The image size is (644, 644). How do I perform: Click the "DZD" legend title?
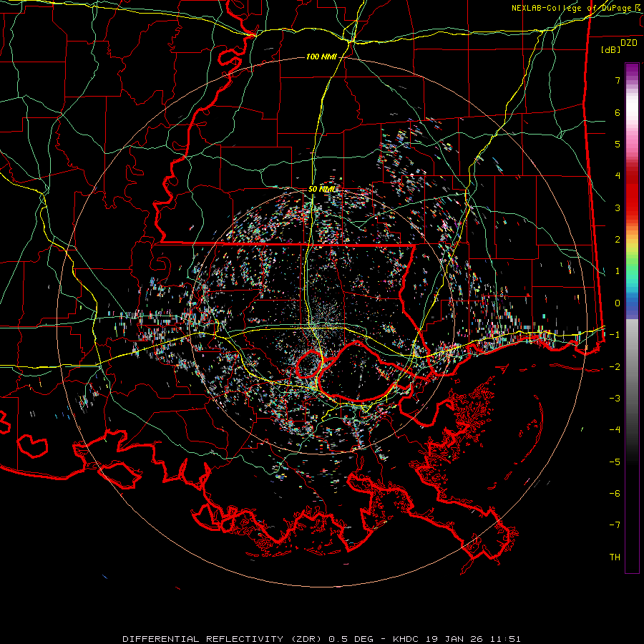(x=629, y=43)
